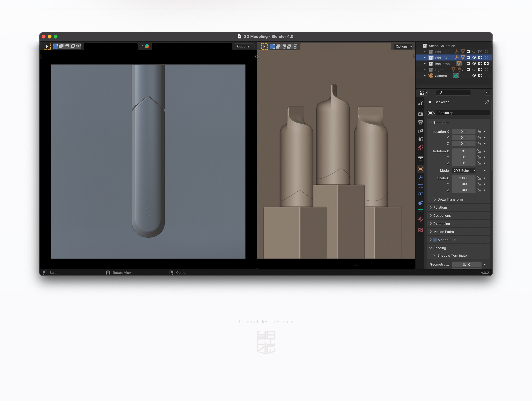Uncheck the Backdrop collection exclude checkbox

pos(468,64)
